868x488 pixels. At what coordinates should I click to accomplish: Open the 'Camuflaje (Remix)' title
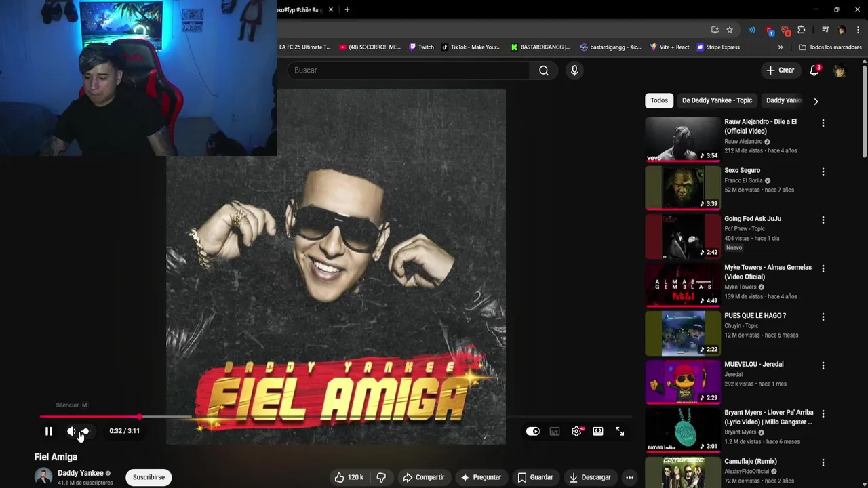pyautogui.click(x=750, y=461)
